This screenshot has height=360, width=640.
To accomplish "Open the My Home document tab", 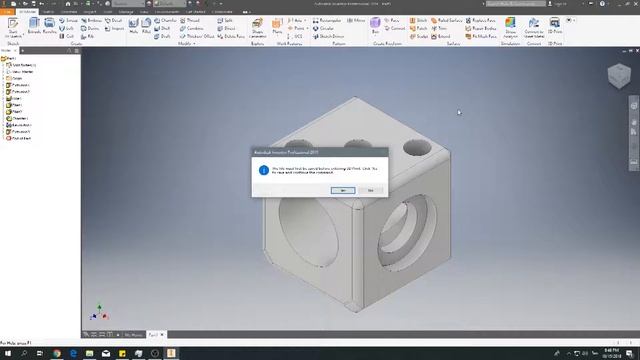I will [133, 335].
